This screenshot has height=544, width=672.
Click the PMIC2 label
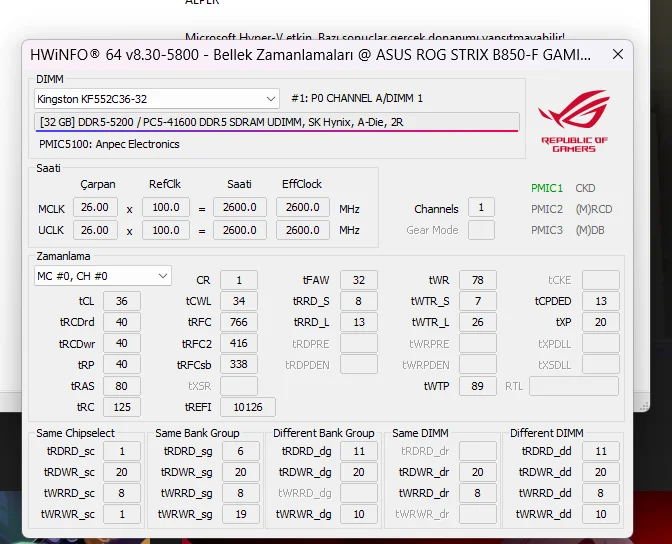(546, 209)
